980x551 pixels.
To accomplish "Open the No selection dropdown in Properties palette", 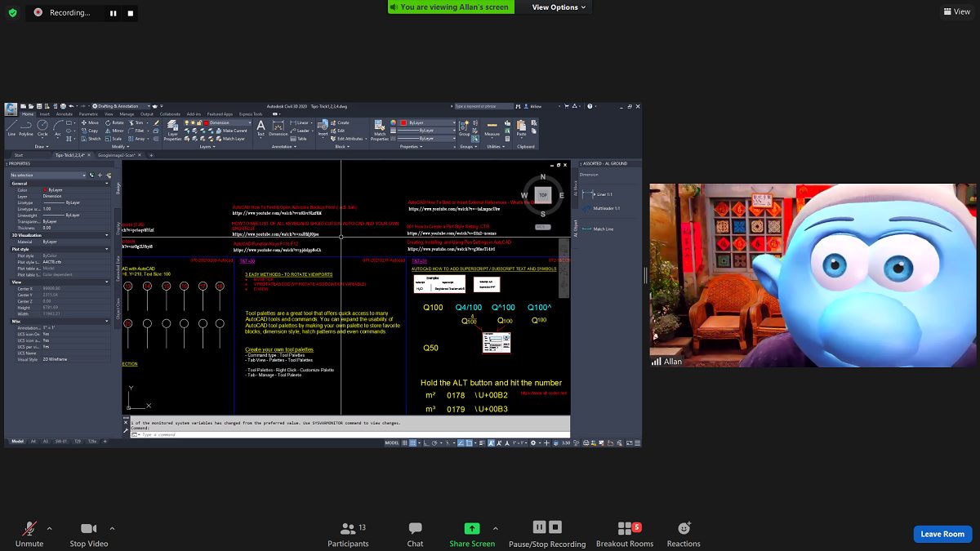I will tap(47, 175).
